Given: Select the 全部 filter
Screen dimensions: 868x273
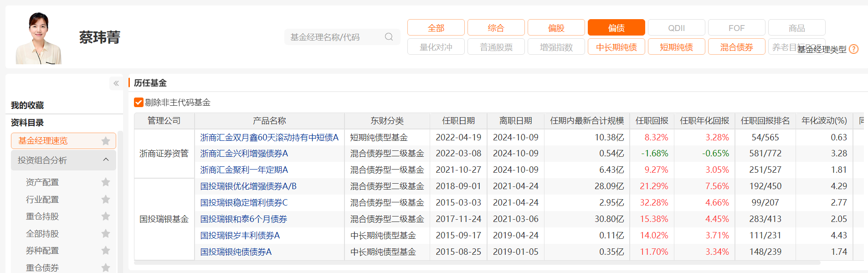Looking at the screenshot, I should [436, 27].
